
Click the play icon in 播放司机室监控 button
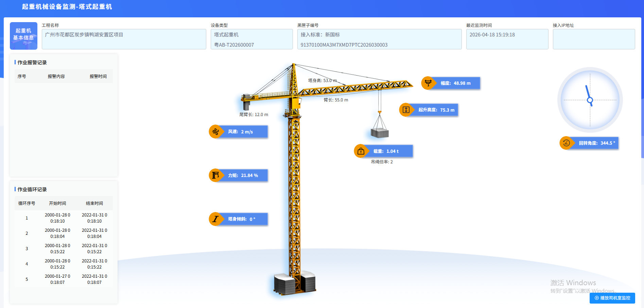(x=597, y=298)
